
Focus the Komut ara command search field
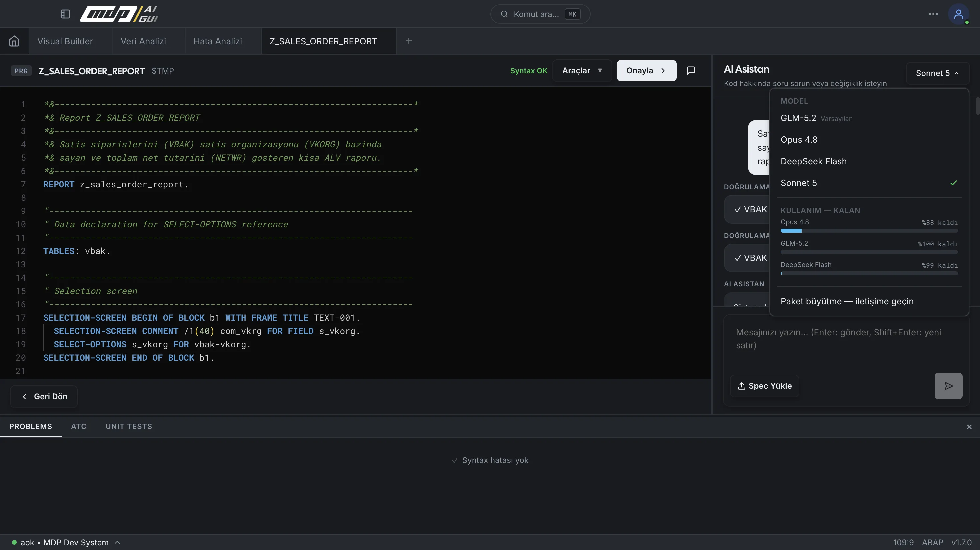tap(540, 14)
